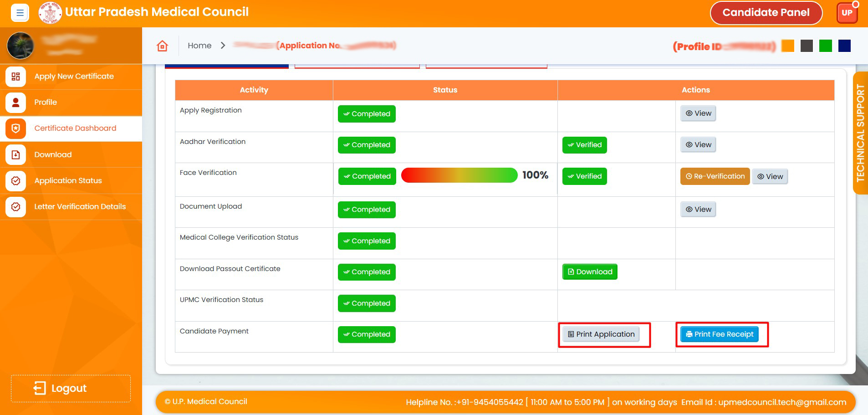Click the Print Application button
The width and height of the screenshot is (868, 415).
(x=601, y=334)
